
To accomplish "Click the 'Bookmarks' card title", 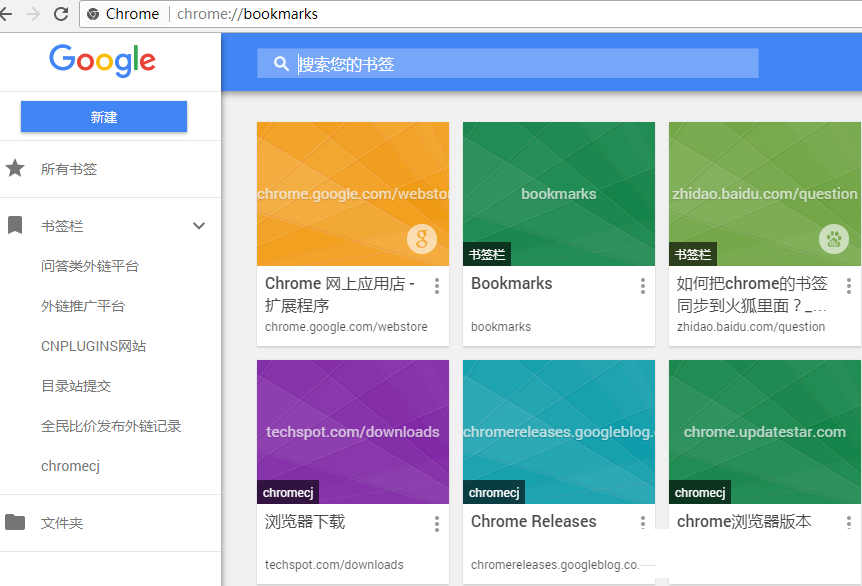I will pos(511,284).
